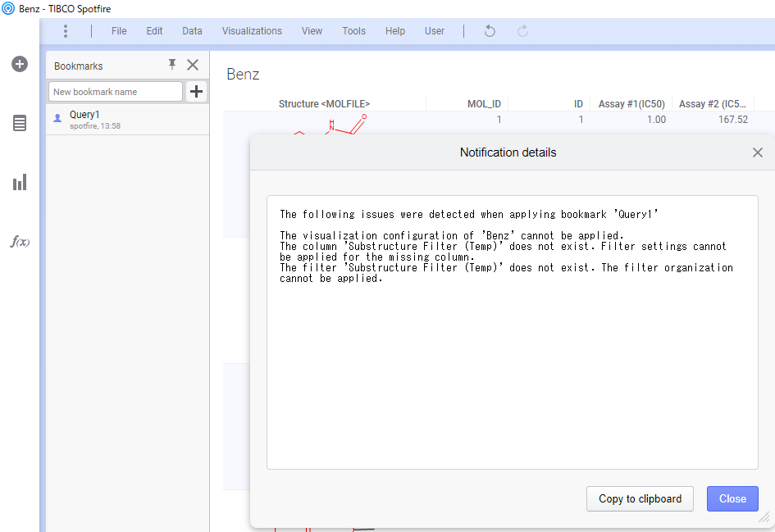Click the New bookmark name field
Image resolution: width=775 pixels, height=532 pixels.
[x=116, y=91]
